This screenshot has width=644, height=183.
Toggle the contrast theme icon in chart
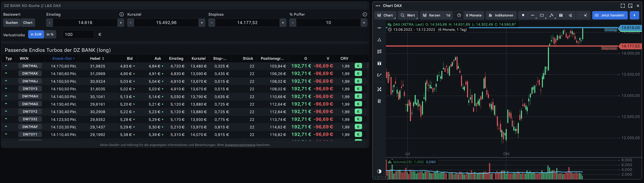[x=379, y=171]
